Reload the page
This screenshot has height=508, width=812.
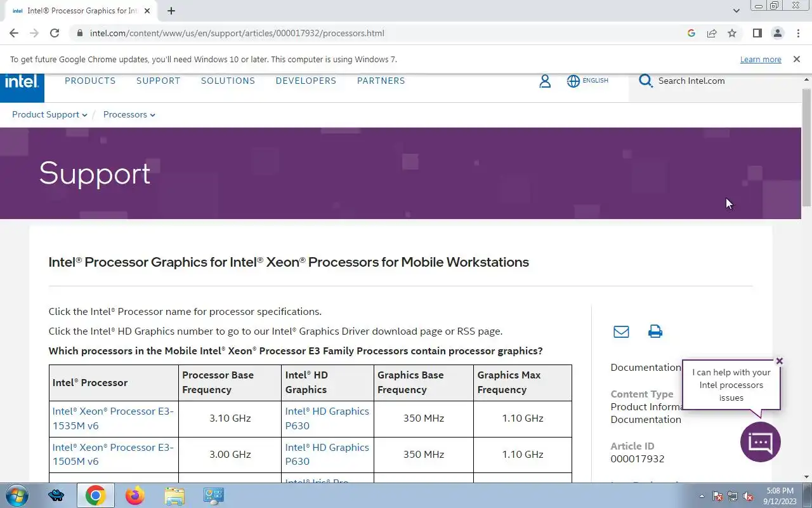click(x=55, y=33)
